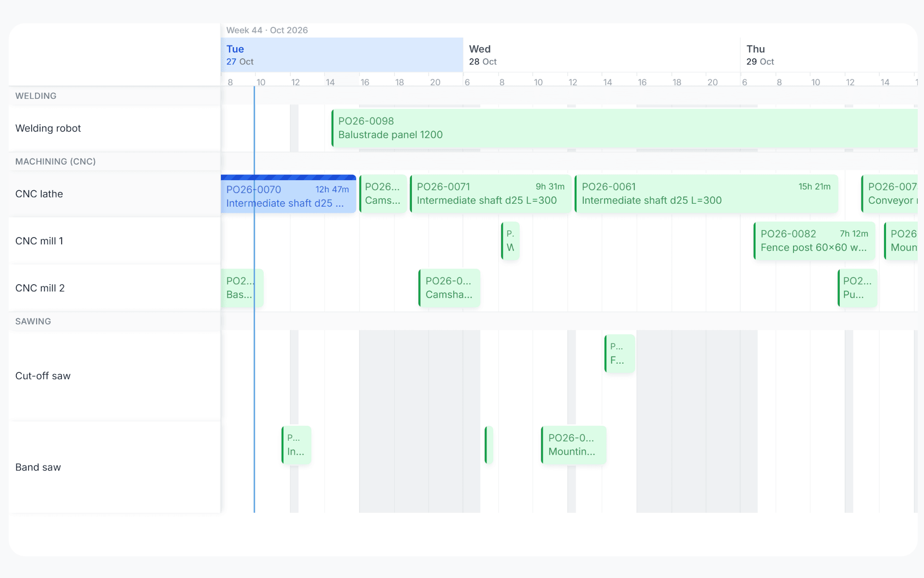Open PO26-0098 Balustrade panel 1200 task
Viewport: 924px width, 578px height.
[x=624, y=128]
